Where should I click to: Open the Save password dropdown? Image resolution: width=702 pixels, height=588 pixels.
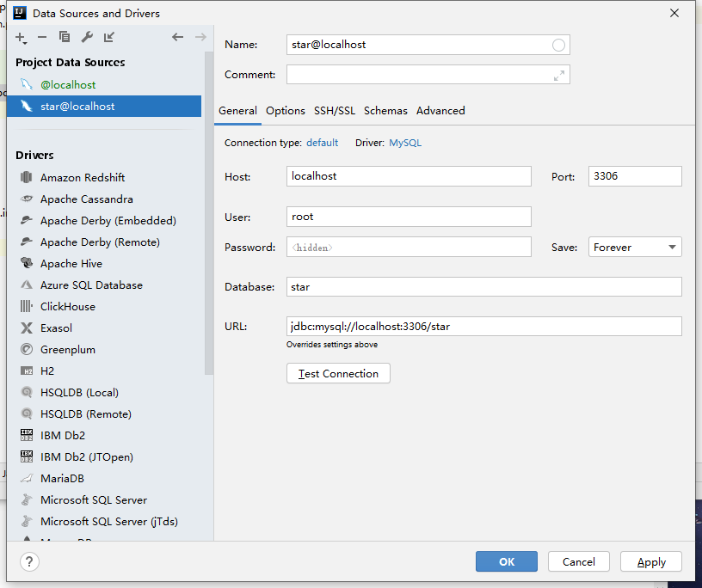635,248
